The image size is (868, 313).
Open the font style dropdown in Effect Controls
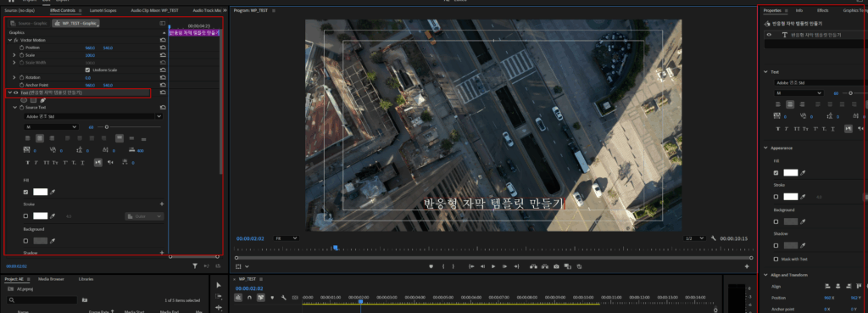(52, 127)
